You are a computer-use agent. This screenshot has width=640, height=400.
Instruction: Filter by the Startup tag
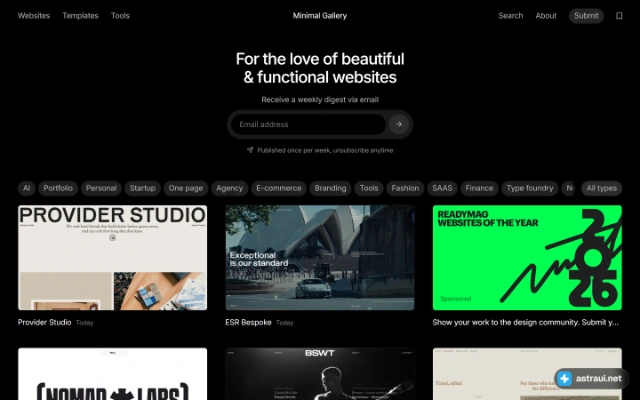pyautogui.click(x=142, y=188)
